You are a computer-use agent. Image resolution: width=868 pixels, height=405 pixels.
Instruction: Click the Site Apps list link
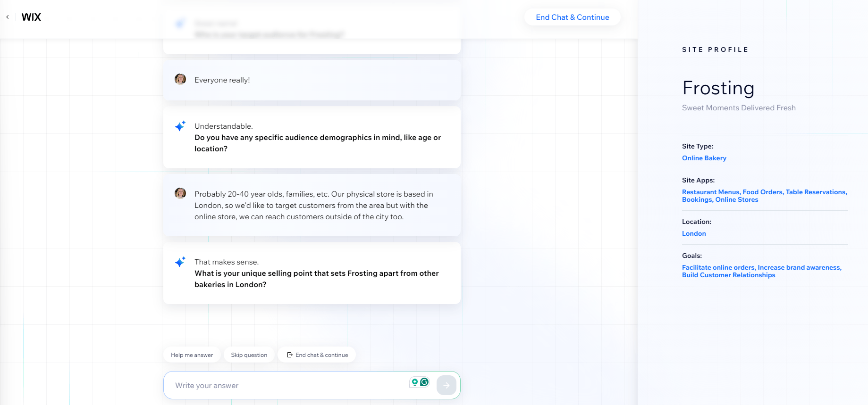pyautogui.click(x=764, y=196)
